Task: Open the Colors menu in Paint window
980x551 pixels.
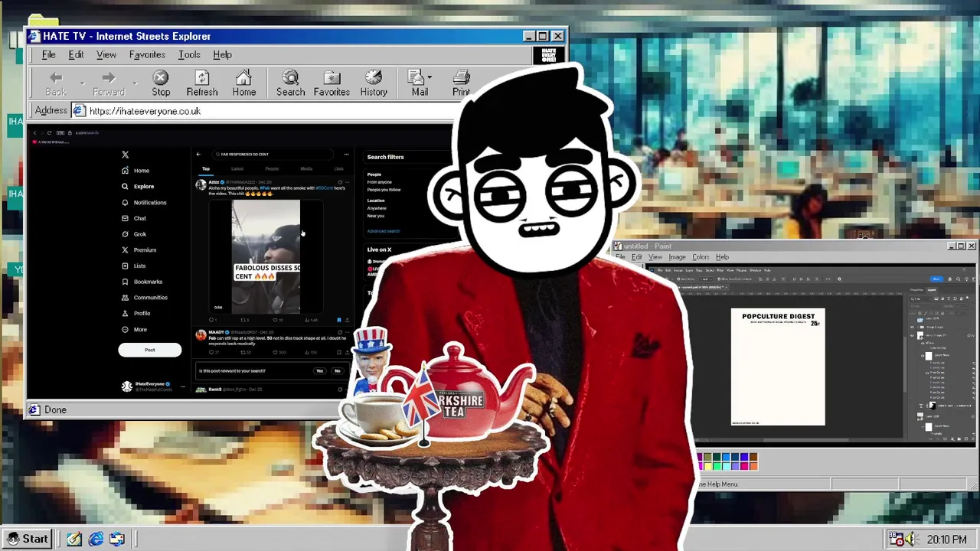Action: click(x=701, y=257)
